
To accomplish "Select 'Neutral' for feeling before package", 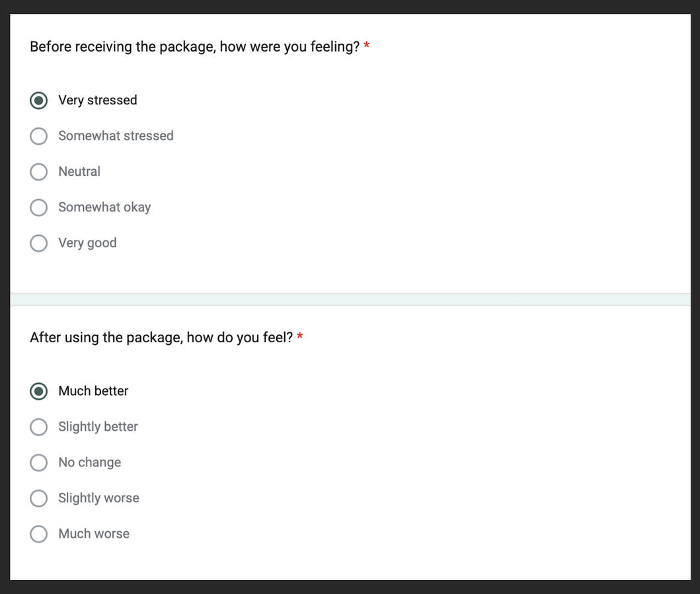I will click(39, 172).
